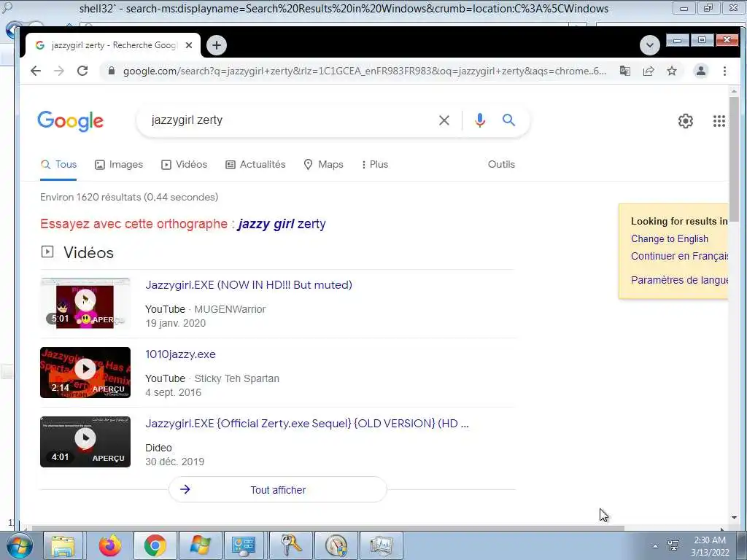Play the 2:14 video thumbnail
Image resolution: width=747 pixels, height=560 pixels.
[x=85, y=373]
